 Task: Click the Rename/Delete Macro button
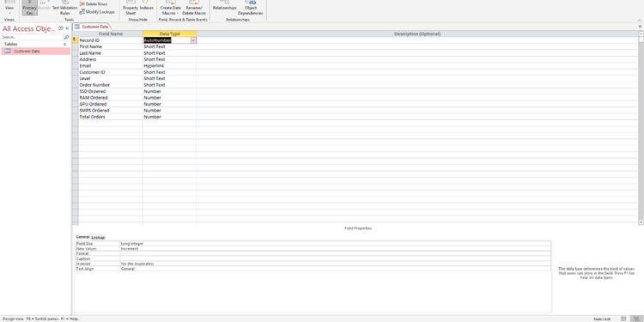point(194,8)
